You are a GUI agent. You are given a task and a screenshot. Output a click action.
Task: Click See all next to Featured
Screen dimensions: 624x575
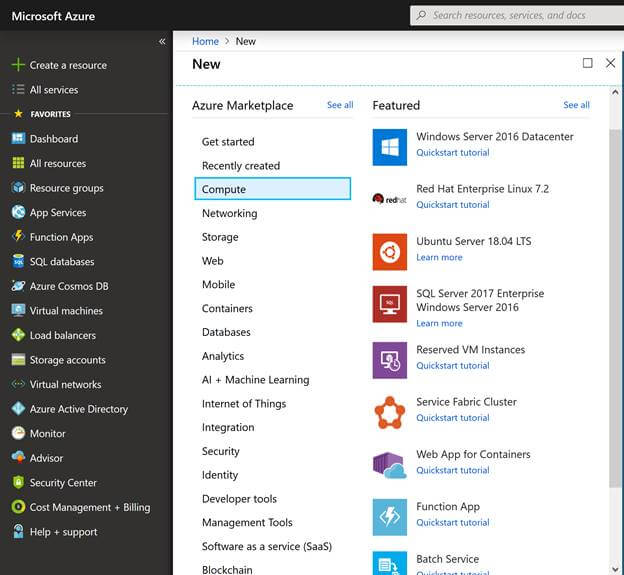(x=576, y=105)
